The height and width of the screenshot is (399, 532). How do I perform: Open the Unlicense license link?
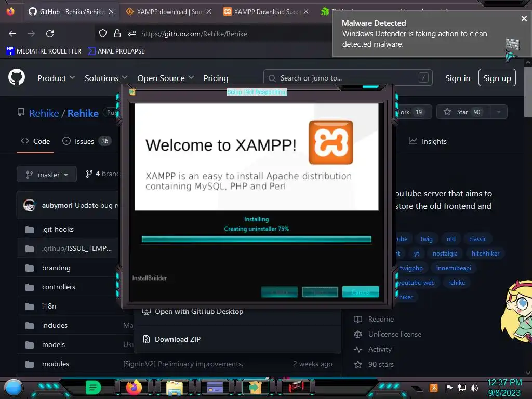388,334
